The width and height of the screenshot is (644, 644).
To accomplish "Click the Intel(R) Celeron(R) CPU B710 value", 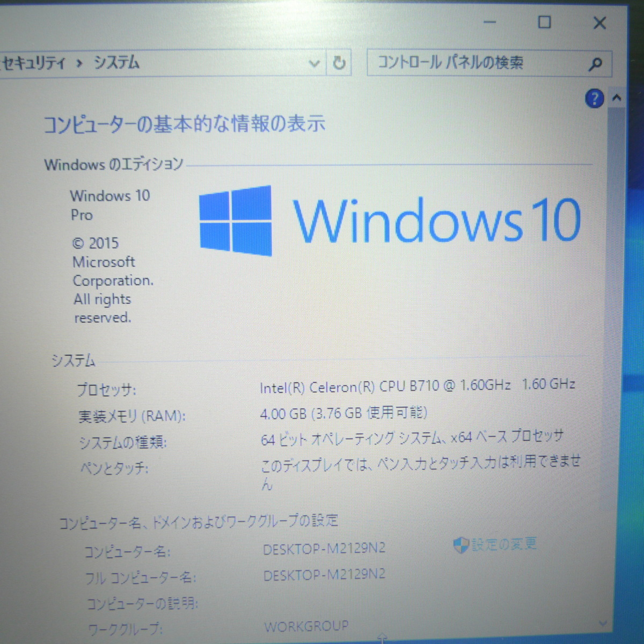I will tap(418, 386).
